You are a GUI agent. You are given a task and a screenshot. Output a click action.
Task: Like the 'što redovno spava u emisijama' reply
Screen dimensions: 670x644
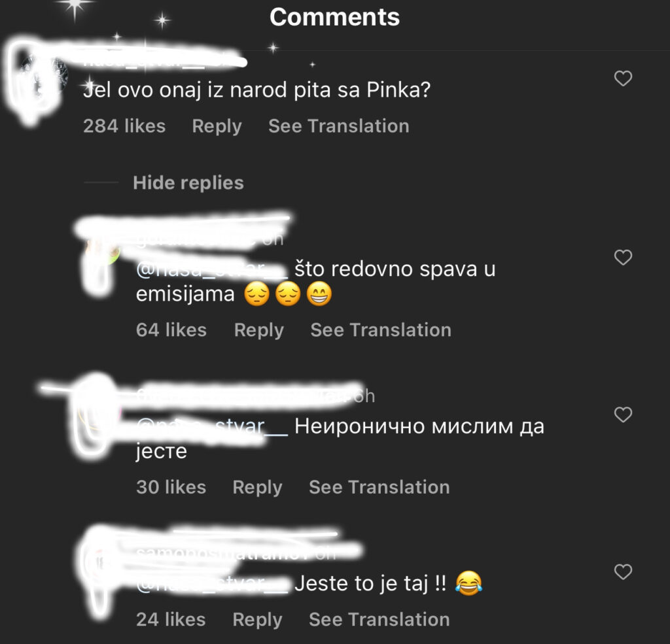pyautogui.click(x=623, y=258)
